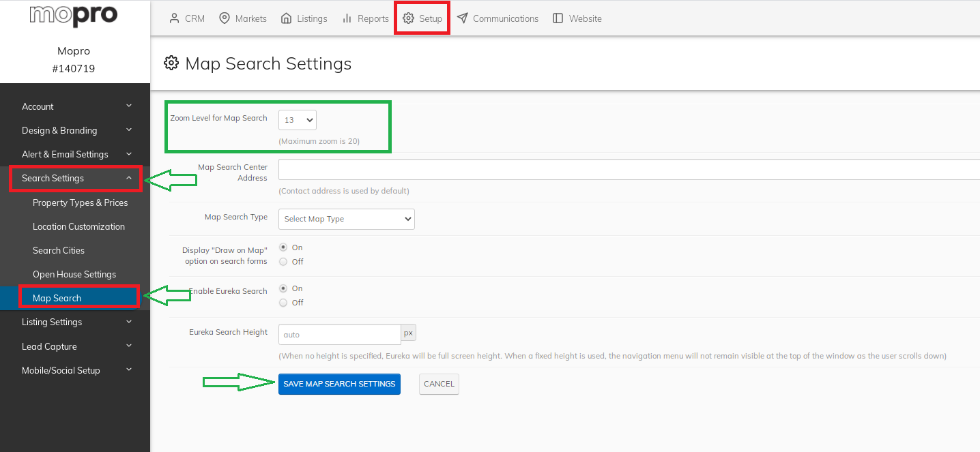980x452 pixels.
Task: Open Open House Settings page
Action: point(74,274)
